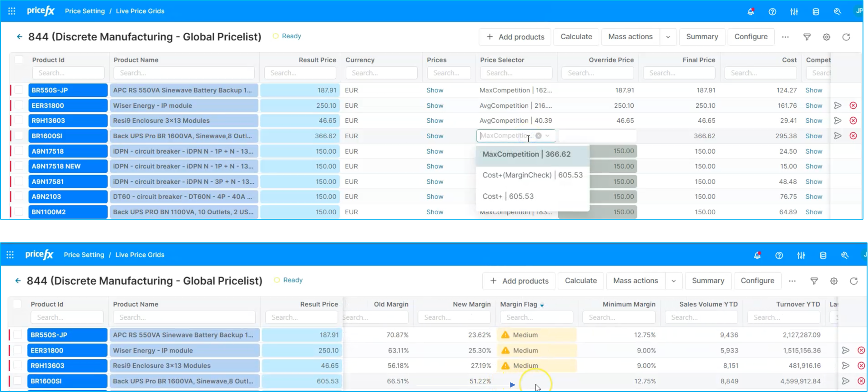Screen dimensions: 868x392
Task: Click Mass actions button in the lower toolbar
Action: click(636, 281)
